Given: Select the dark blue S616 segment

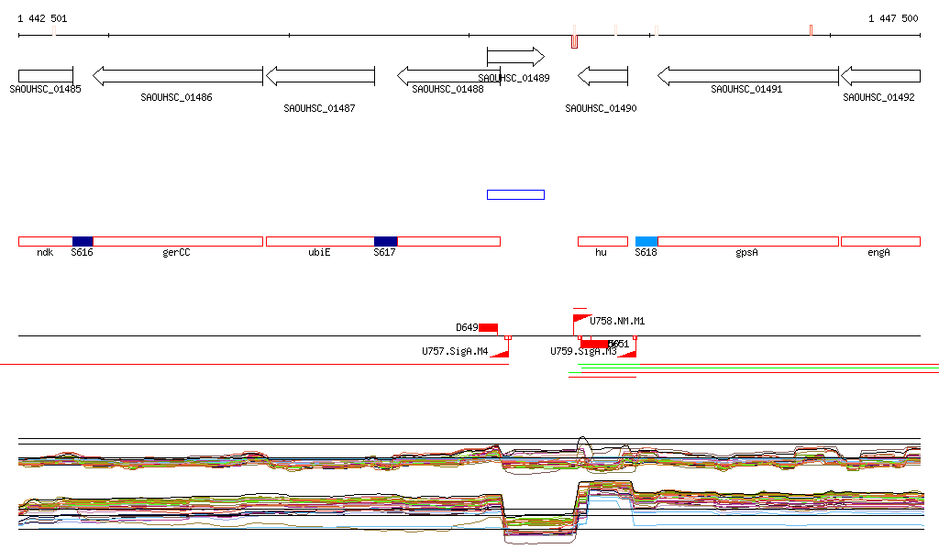Looking at the screenshot, I should (83, 242).
